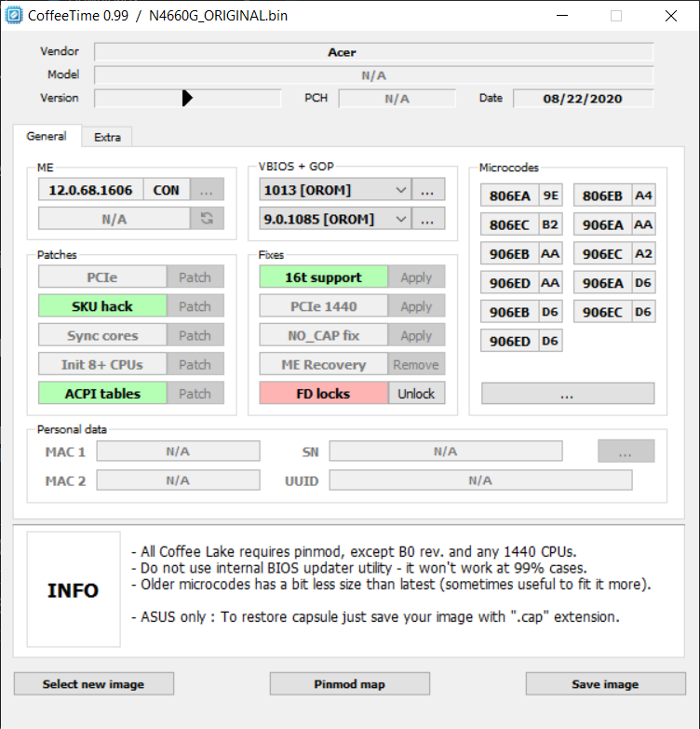
Task: Unlock the FD locks
Action: point(416,394)
